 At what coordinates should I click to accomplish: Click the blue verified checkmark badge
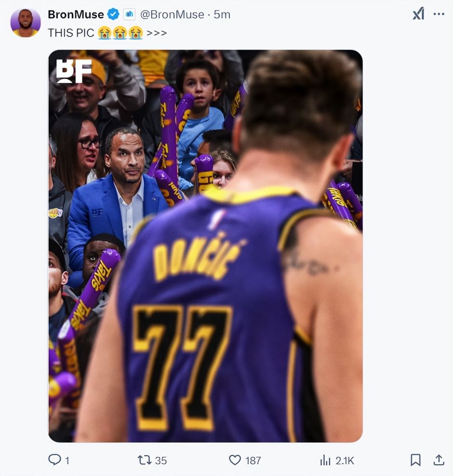[x=113, y=14]
